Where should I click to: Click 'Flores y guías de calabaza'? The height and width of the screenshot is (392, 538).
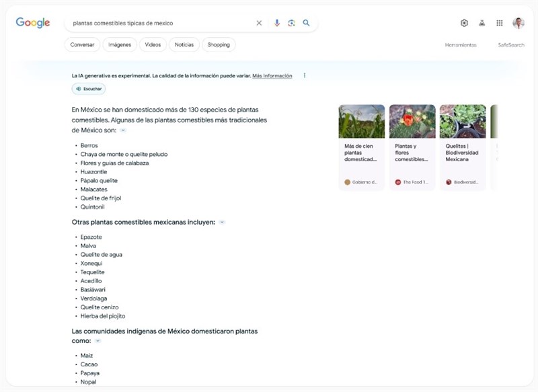[114, 163]
